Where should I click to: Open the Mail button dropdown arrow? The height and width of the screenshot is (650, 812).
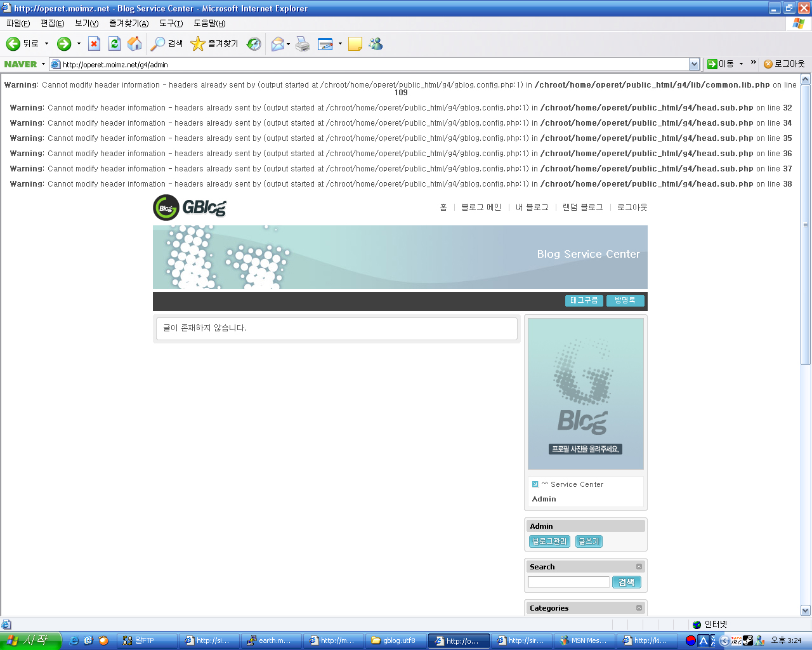click(x=288, y=44)
